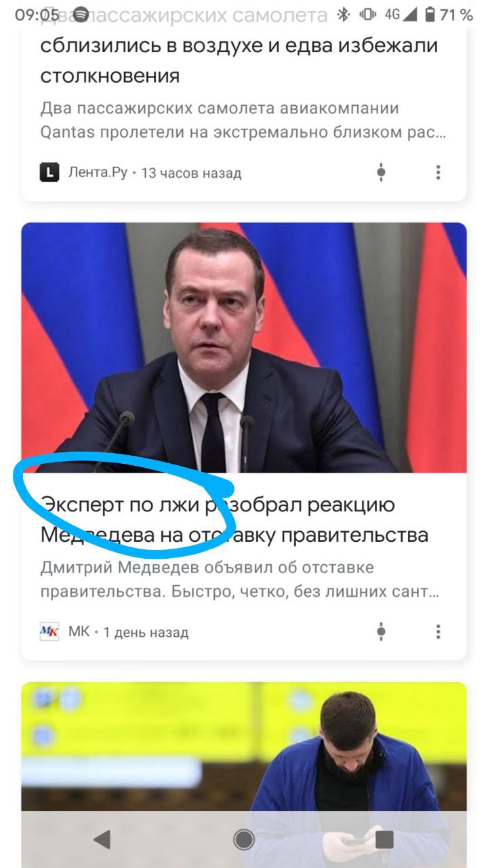Tap the Bluetooth icon in the status bar
This screenshot has height=868, width=488.
[344, 14]
